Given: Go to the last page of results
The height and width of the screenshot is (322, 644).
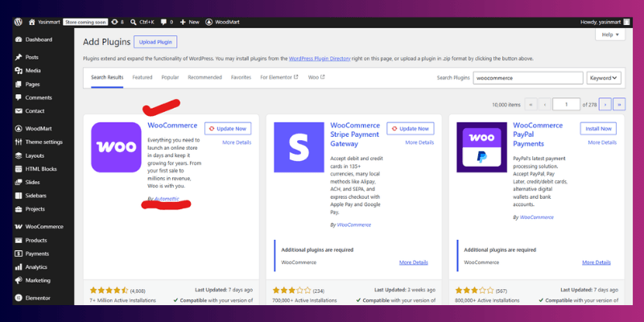Looking at the screenshot, I should click(619, 105).
